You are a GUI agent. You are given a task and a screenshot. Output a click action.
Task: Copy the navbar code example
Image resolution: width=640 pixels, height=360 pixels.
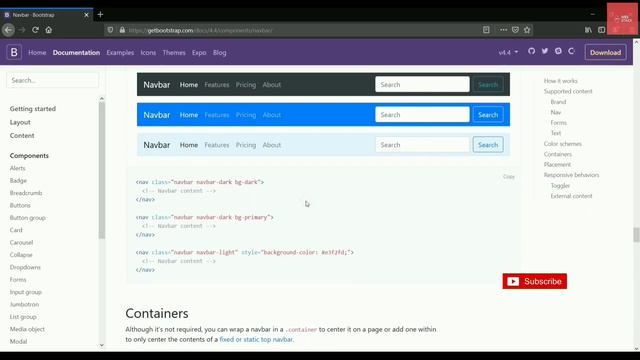tap(509, 177)
